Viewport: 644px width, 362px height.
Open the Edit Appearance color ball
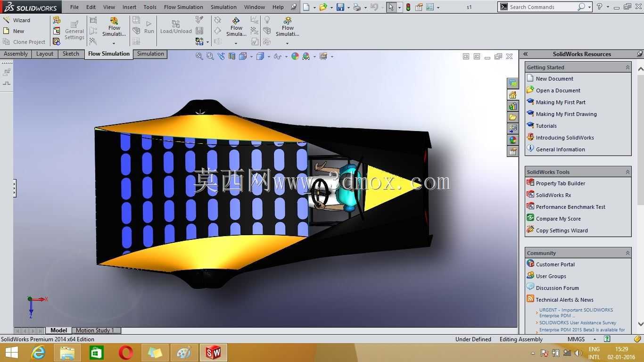pyautogui.click(x=295, y=56)
